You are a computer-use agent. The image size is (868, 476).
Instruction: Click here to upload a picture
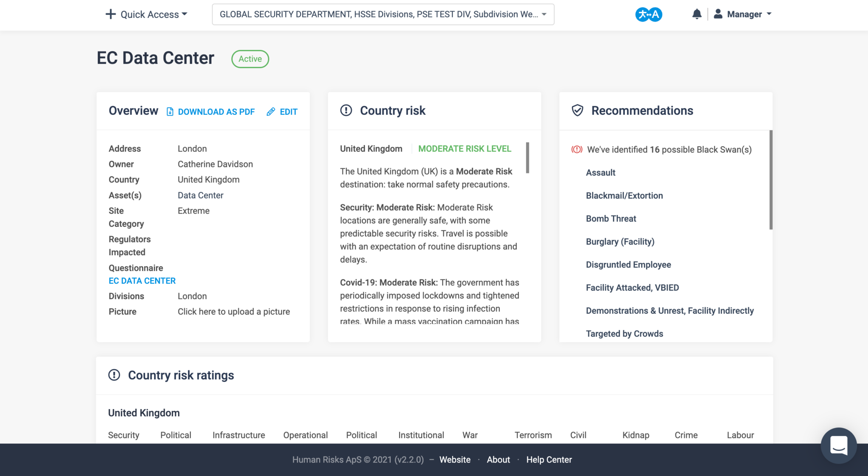pos(234,312)
